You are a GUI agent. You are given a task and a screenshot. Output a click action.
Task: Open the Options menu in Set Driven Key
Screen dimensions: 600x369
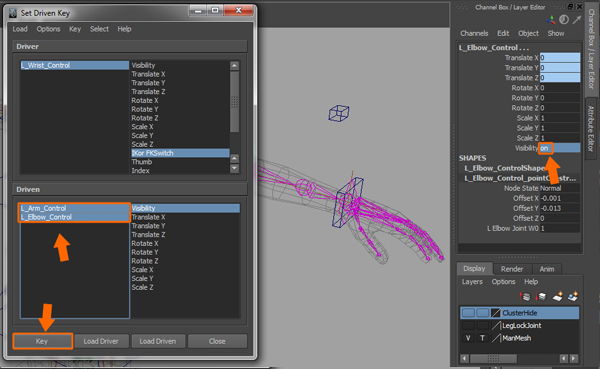point(48,29)
